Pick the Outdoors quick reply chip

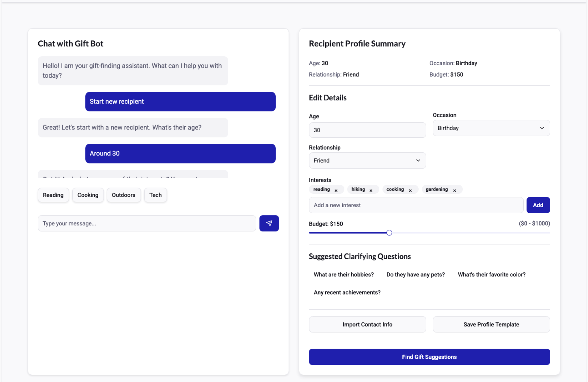(123, 195)
